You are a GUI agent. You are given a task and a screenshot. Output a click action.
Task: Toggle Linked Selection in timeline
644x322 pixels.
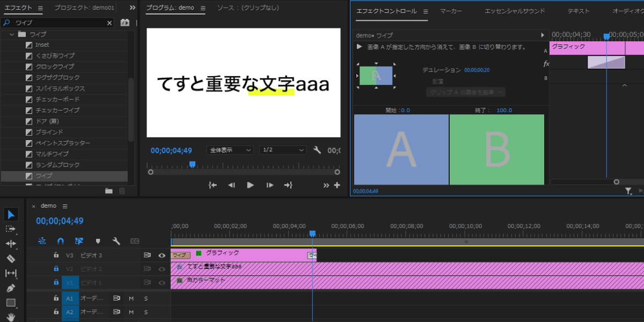[x=79, y=241]
